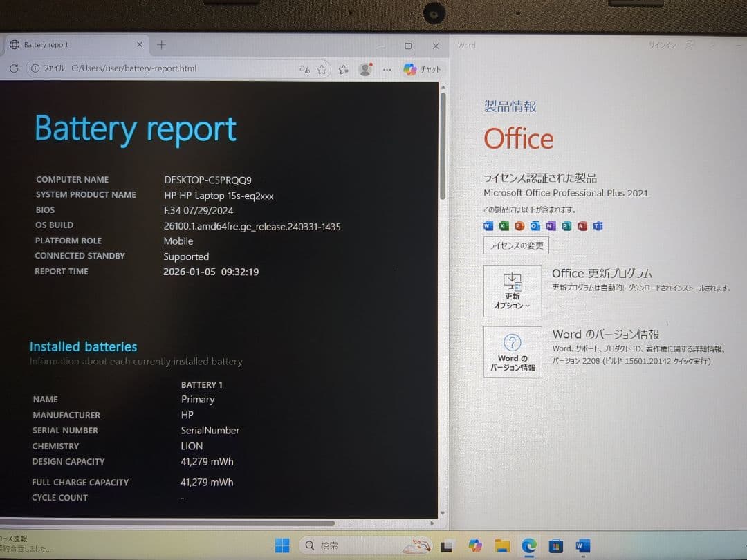Open the Edge profile avatar icon
Viewport: 747px width, 560px height.
pos(365,69)
